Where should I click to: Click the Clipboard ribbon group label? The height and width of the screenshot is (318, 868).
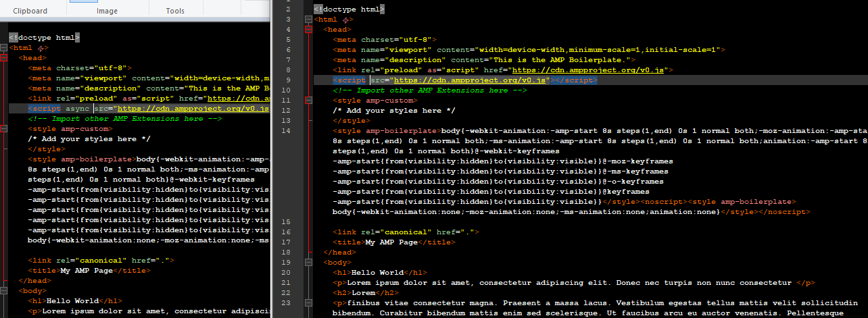click(x=29, y=11)
